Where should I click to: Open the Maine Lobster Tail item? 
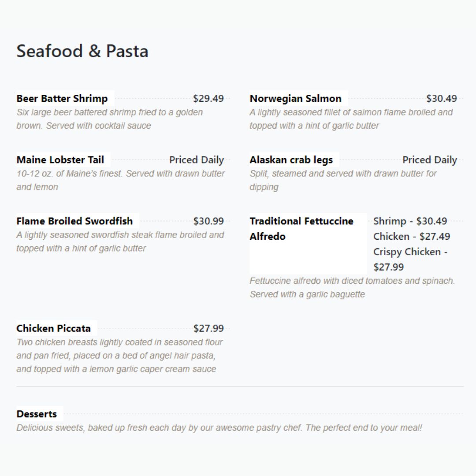(x=60, y=160)
